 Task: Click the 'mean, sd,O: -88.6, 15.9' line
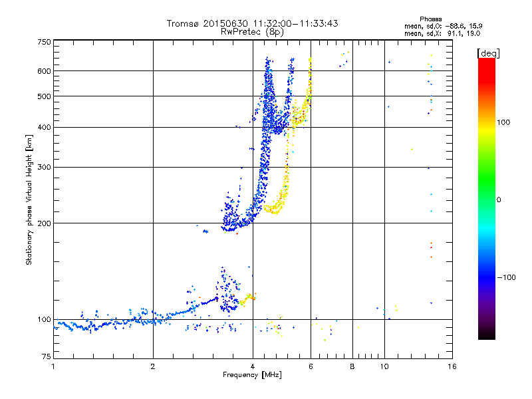coord(443,26)
